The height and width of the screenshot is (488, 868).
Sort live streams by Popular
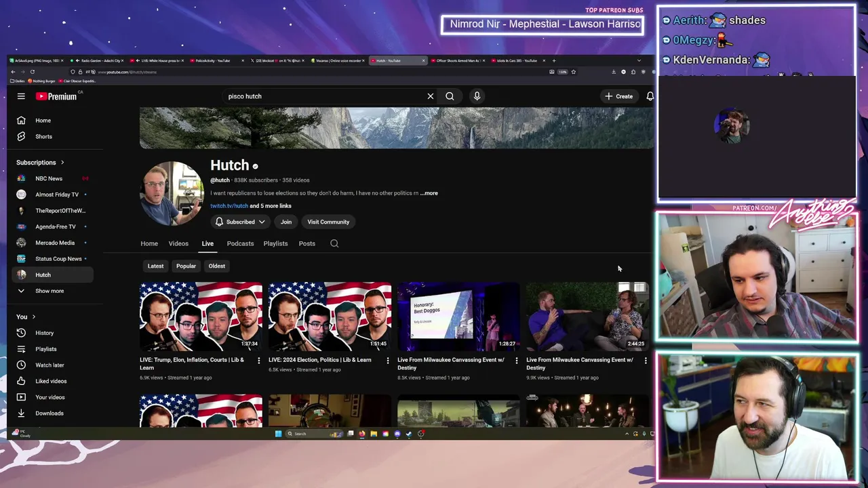[186, 266]
